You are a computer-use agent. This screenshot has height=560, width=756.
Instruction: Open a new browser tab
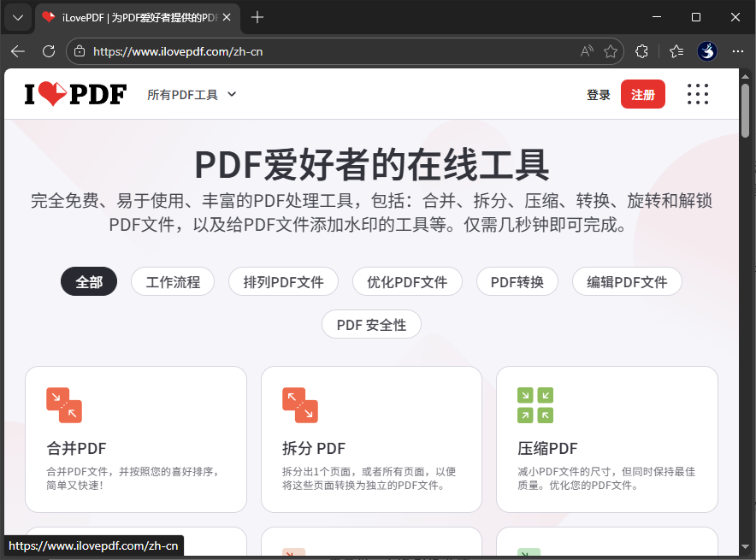coord(258,16)
